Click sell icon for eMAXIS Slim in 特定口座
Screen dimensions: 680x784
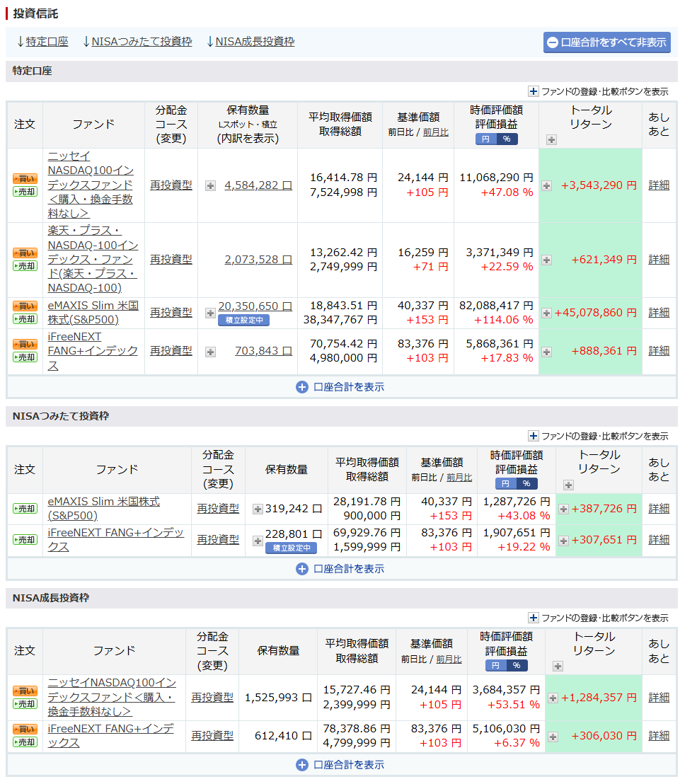pos(25,319)
